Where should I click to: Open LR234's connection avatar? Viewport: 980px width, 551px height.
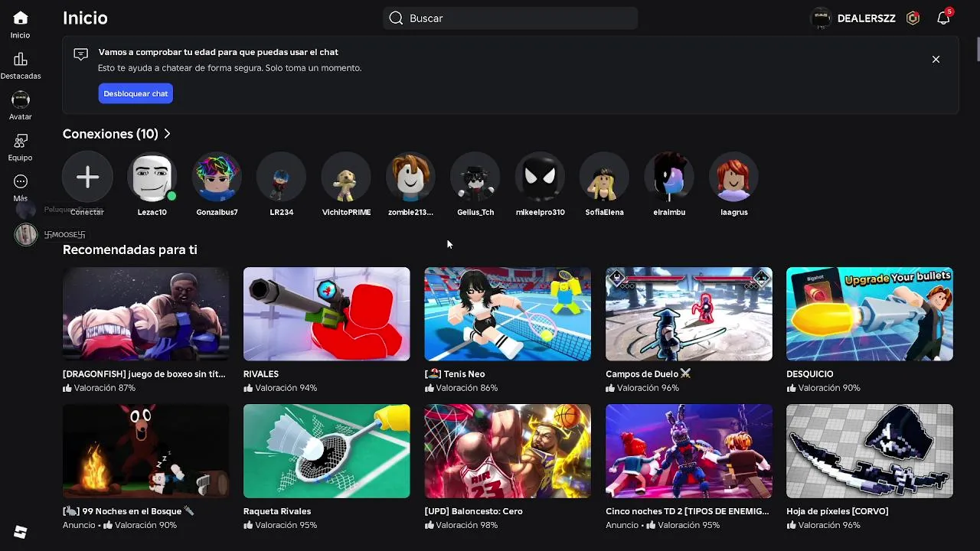click(281, 178)
